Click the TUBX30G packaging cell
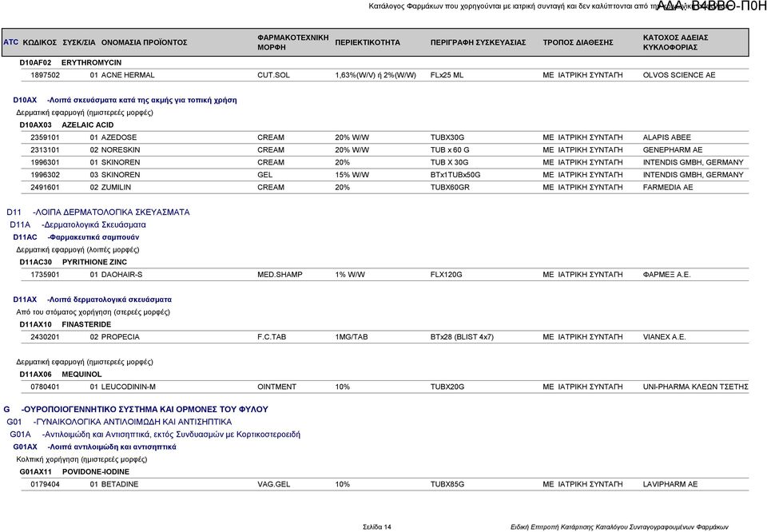767x532 pixels. click(x=447, y=137)
